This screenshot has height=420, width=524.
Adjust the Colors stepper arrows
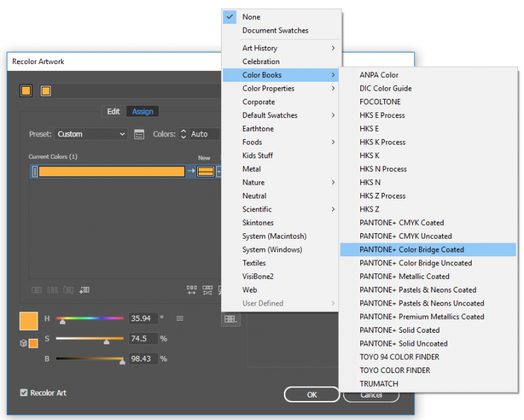point(183,134)
